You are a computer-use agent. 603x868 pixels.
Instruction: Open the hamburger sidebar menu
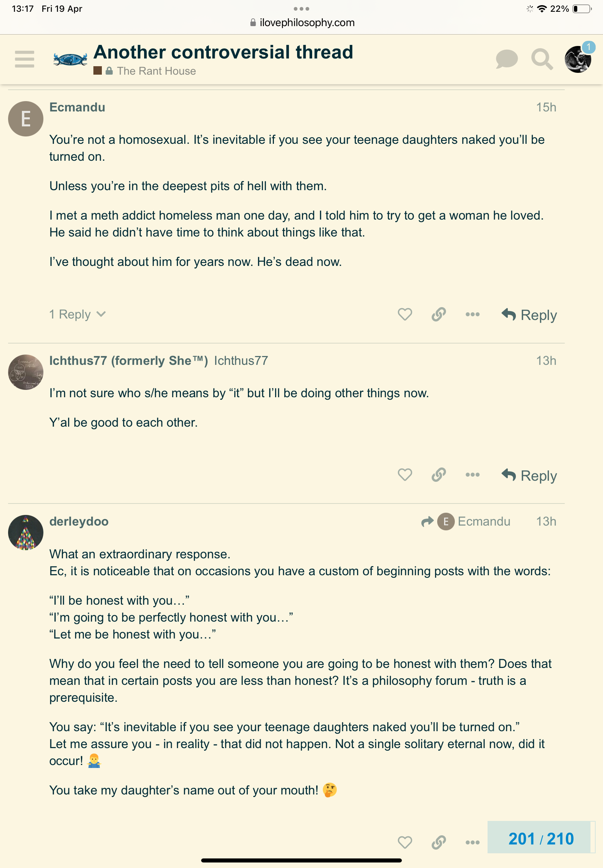pyautogui.click(x=25, y=59)
